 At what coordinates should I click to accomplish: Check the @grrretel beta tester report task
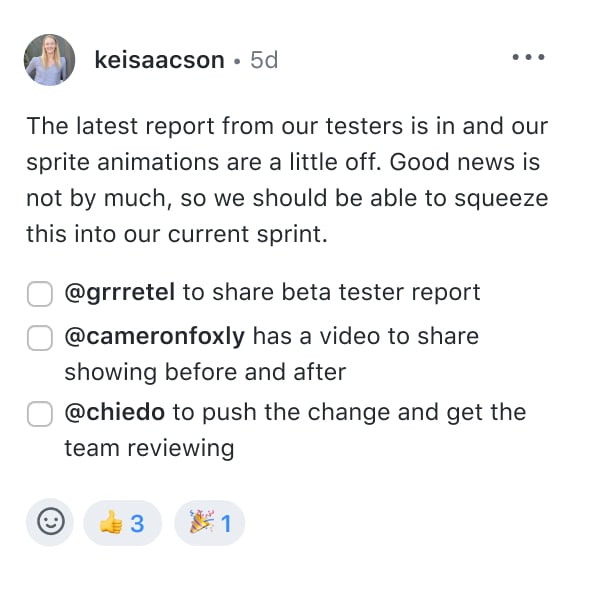click(39, 294)
